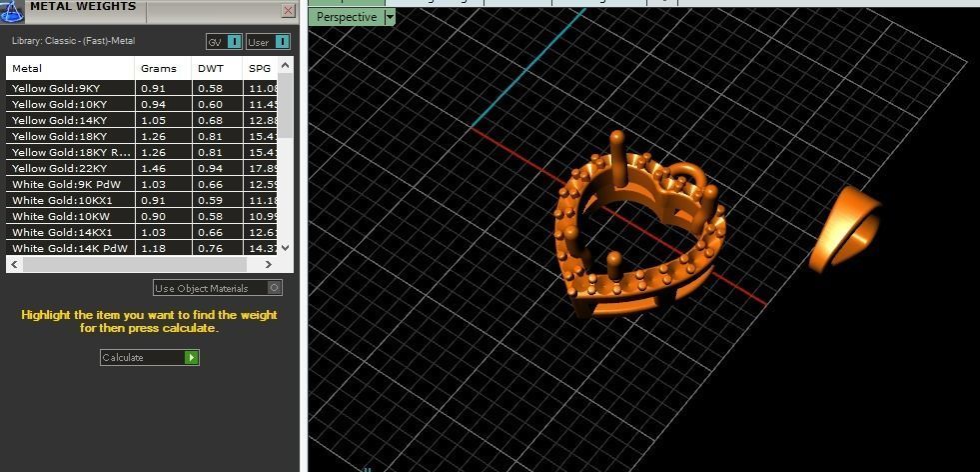This screenshot has height=472, width=980.
Task: Click the Metal column header
Action: 70,68
